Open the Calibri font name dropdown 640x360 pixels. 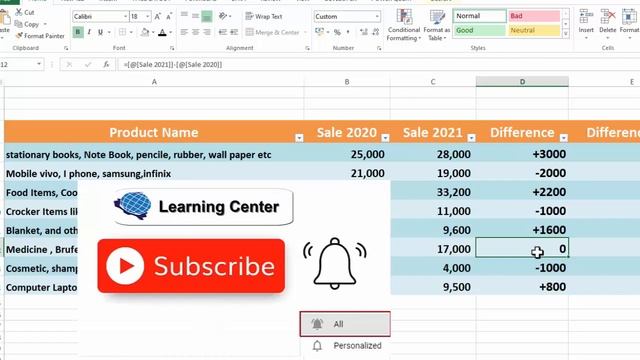(x=125, y=16)
